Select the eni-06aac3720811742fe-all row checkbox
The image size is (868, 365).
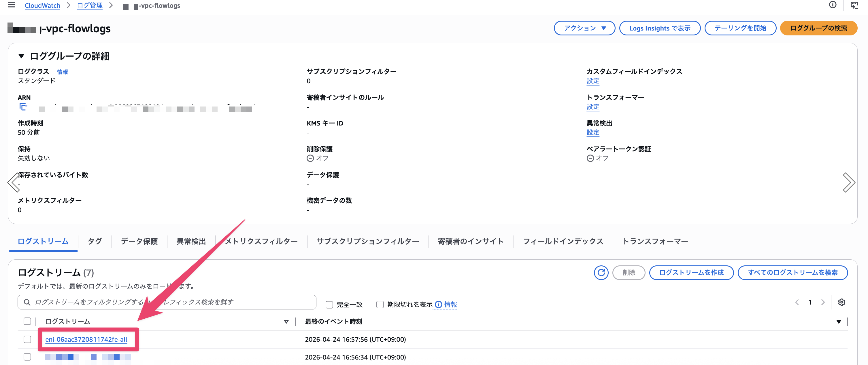pyautogui.click(x=27, y=339)
